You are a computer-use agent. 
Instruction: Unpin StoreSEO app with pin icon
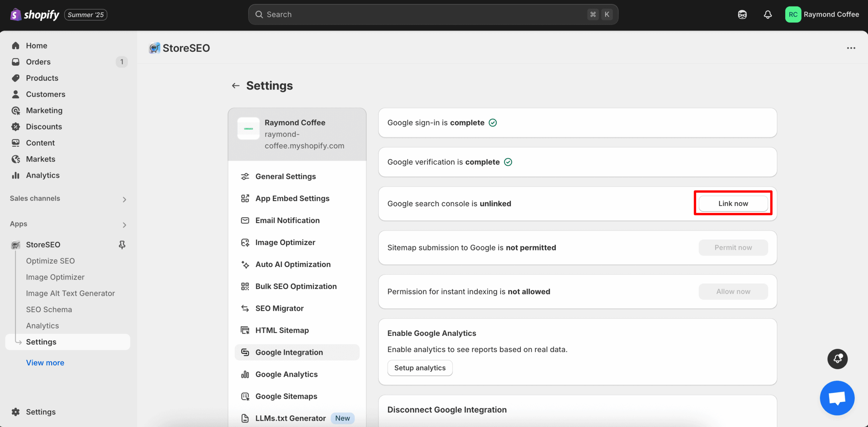[x=122, y=245]
